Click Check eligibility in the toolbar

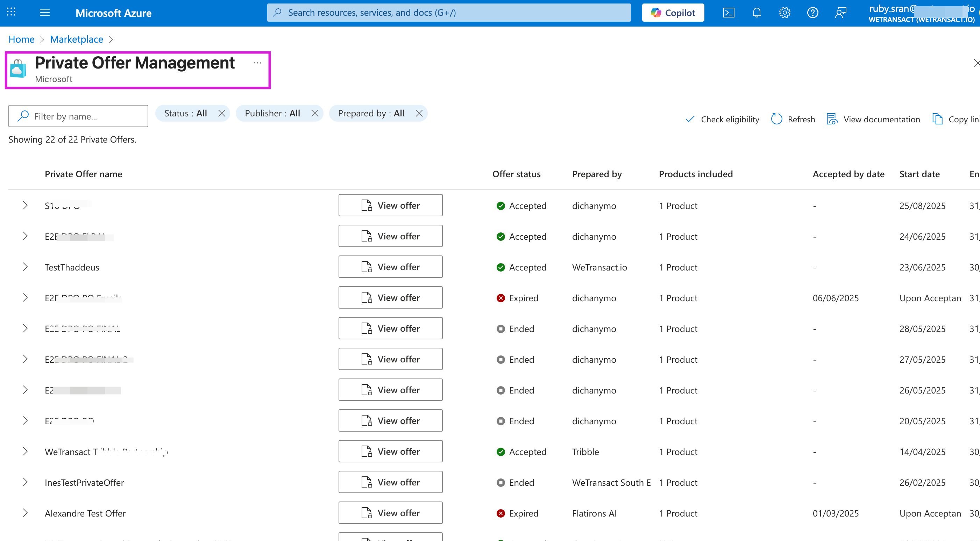[x=722, y=120]
